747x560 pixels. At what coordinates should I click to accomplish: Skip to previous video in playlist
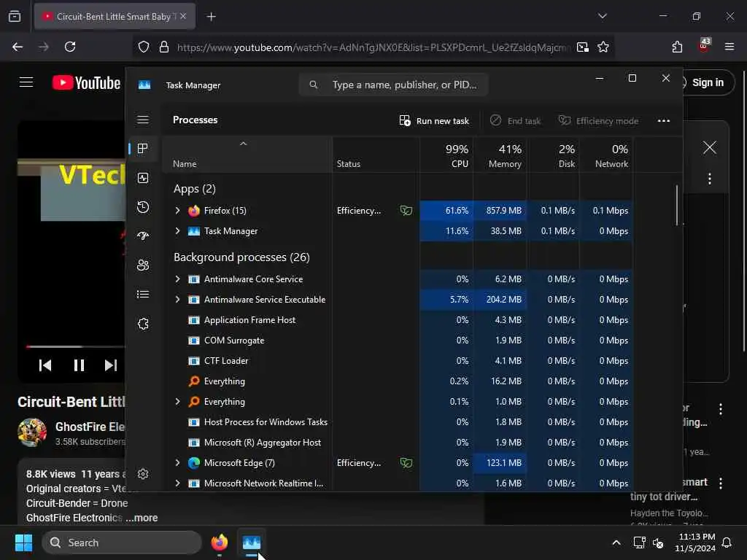45,365
